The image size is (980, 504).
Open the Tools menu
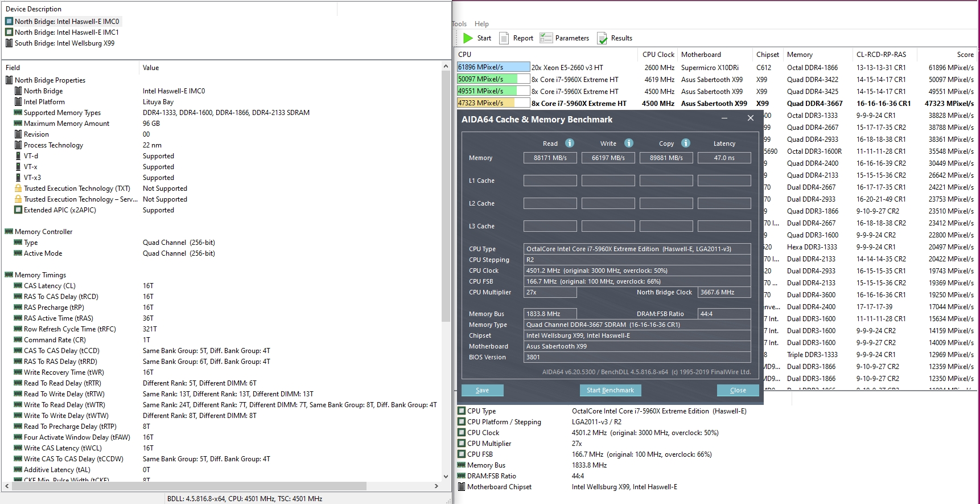pyautogui.click(x=459, y=24)
